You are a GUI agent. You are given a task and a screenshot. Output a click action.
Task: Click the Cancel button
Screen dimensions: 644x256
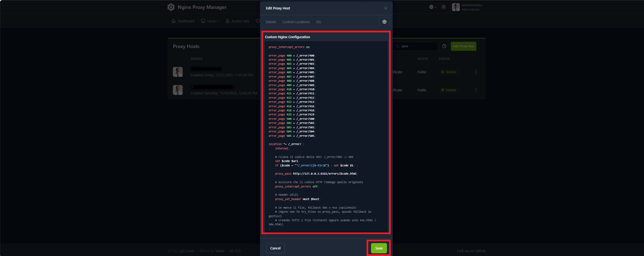pyautogui.click(x=275, y=248)
